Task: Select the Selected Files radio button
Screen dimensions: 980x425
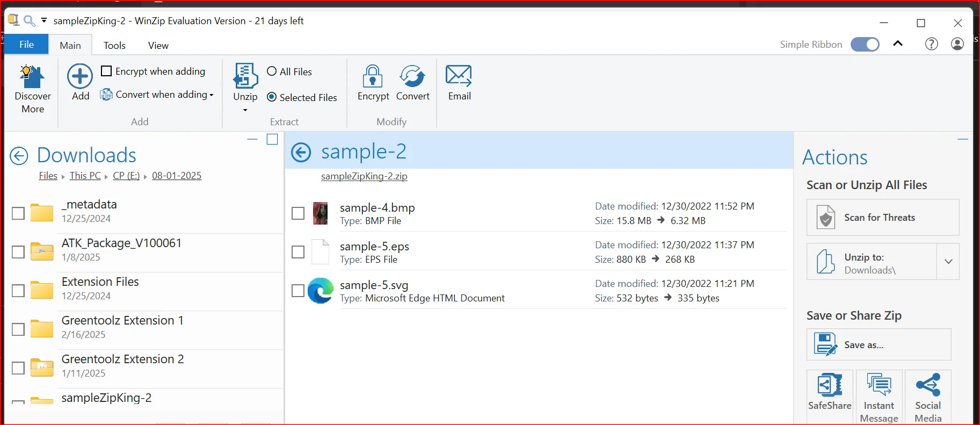Action: pyautogui.click(x=272, y=97)
